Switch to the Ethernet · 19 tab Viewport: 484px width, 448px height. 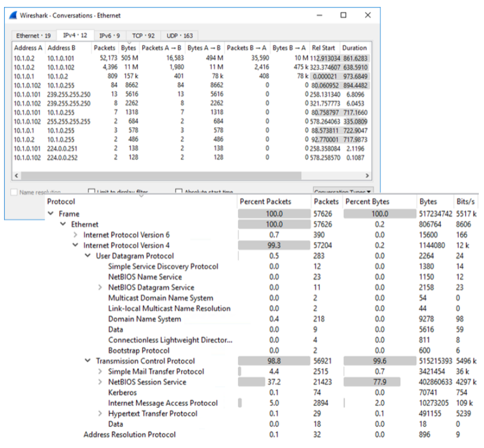(34, 36)
